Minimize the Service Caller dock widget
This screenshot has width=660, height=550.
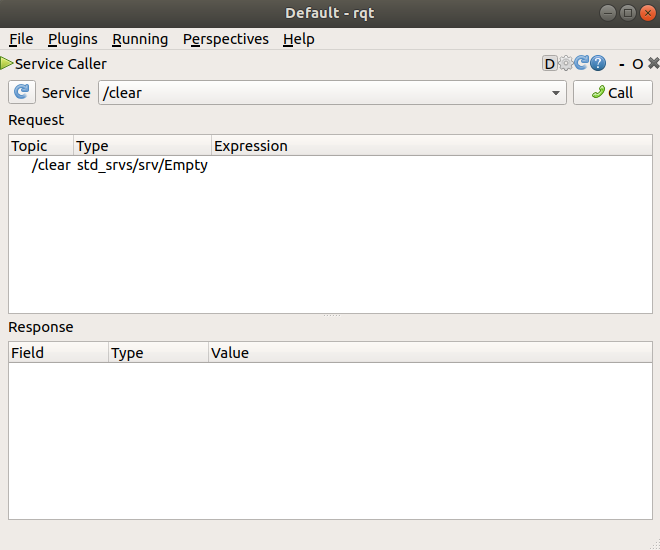[x=622, y=64]
